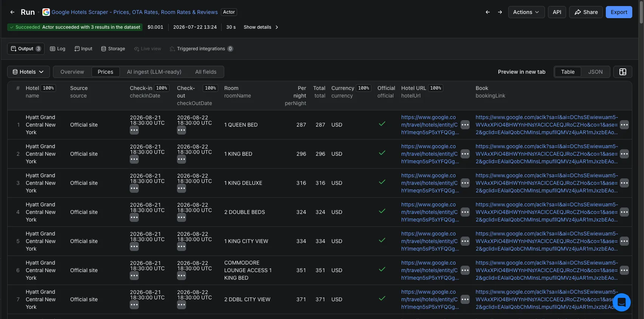Click the Succeeded status badge
The width and height of the screenshot is (644, 319).
[75, 27]
